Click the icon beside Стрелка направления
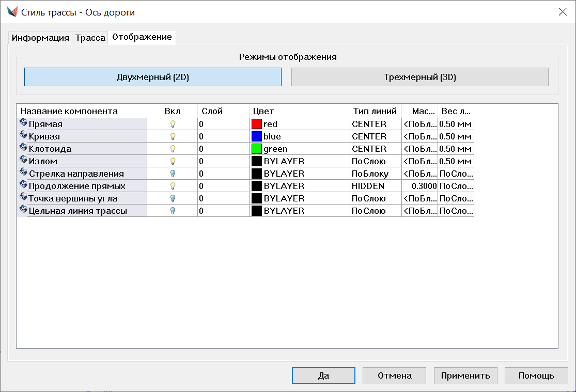The image size is (576, 392). (x=23, y=173)
